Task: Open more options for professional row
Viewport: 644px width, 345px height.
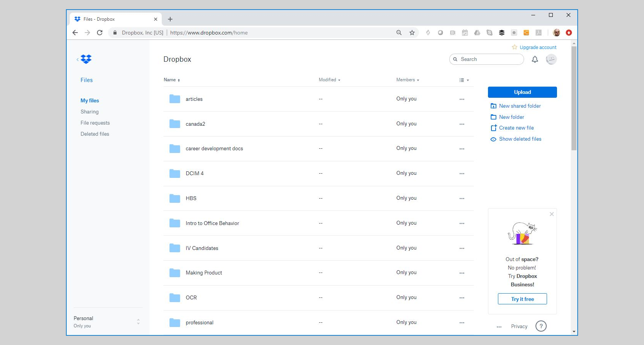Action: click(462, 323)
